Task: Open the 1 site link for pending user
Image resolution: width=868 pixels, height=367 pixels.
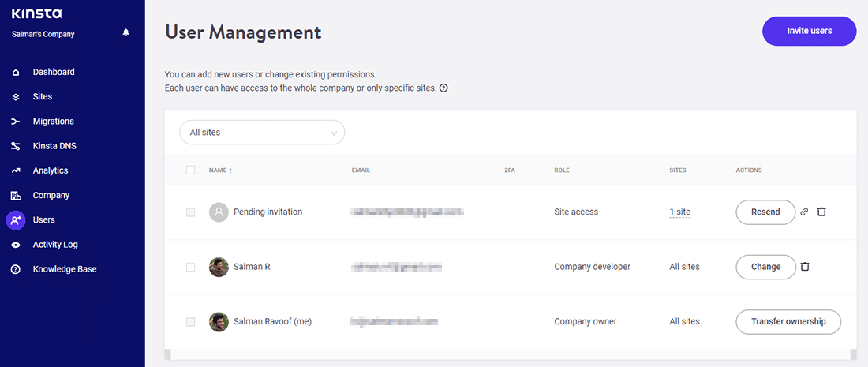Action: (679, 212)
